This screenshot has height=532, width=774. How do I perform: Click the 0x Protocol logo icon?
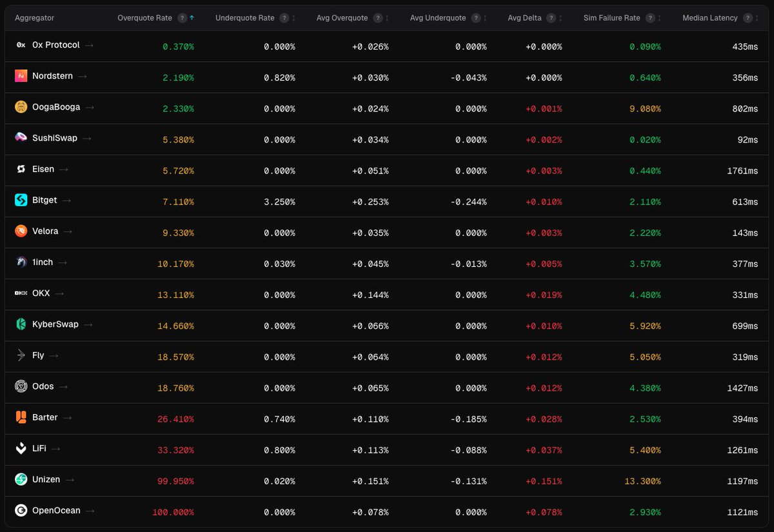21,45
